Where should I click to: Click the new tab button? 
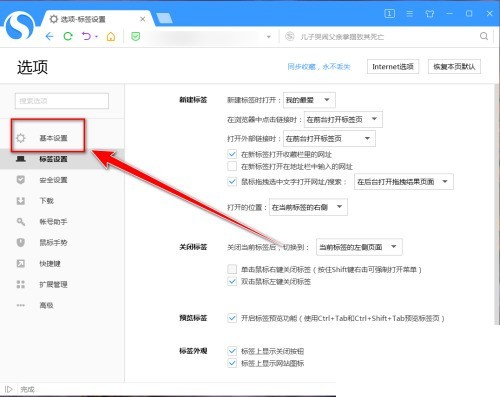point(164,18)
